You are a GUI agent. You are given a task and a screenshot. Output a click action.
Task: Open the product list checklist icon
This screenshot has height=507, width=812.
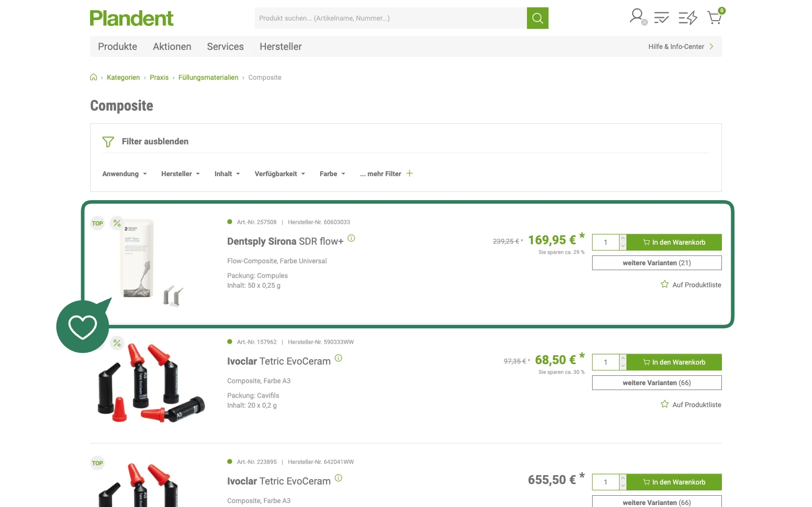pos(661,18)
